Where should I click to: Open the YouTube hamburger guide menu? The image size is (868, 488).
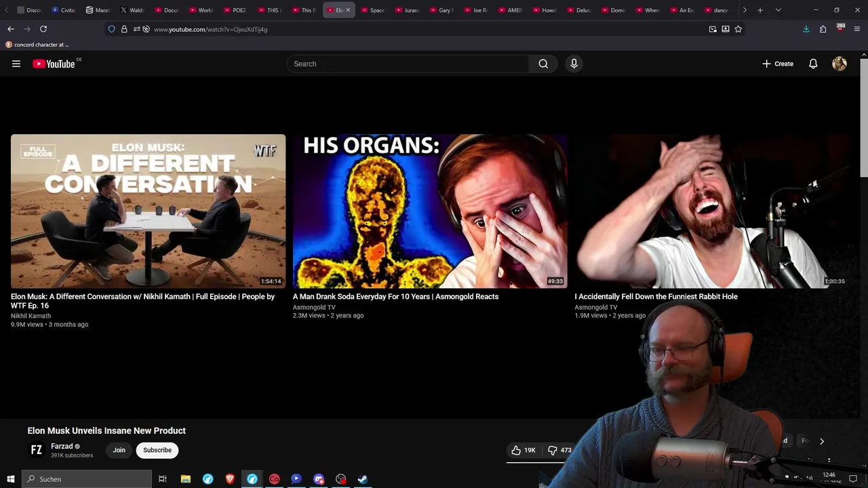pos(16,64)
